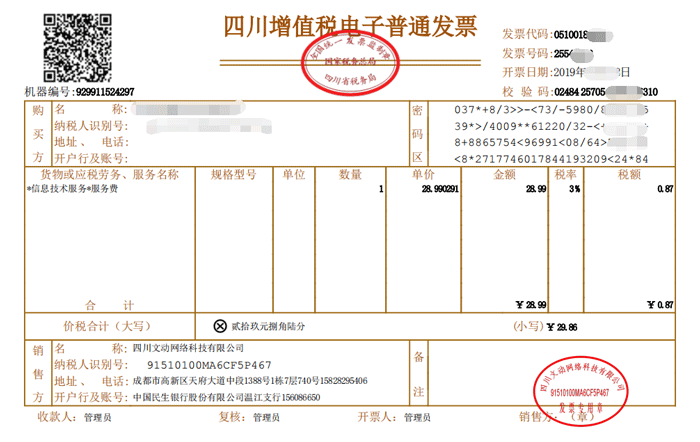Click the circled X mark before 贰拾玖元捌角陆分
This screenshot has width=700, height=442.
pyautogui.click(x=220, y=326)
